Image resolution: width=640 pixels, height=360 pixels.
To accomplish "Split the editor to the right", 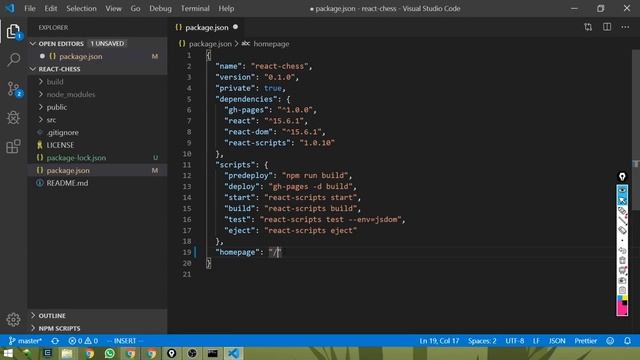I will (x=607, y=27).
